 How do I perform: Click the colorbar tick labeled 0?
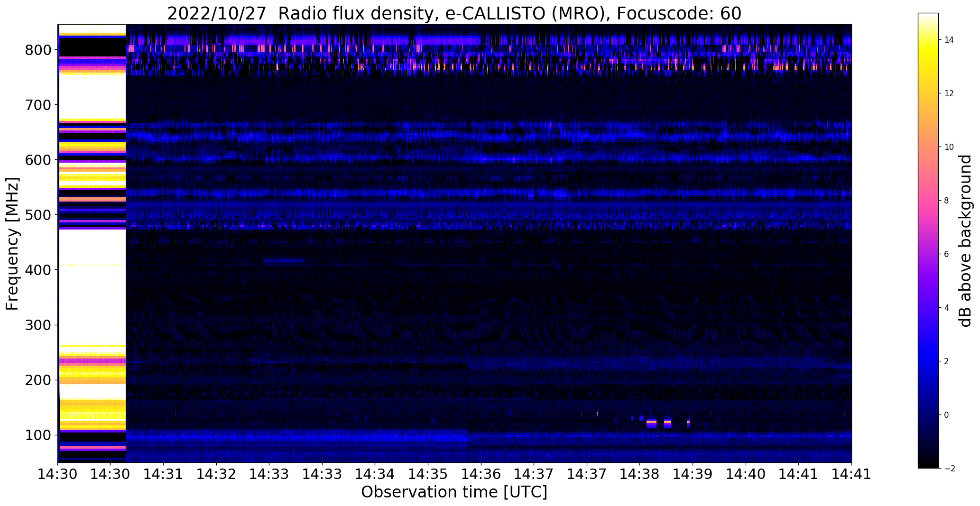(x=946, y=415)
